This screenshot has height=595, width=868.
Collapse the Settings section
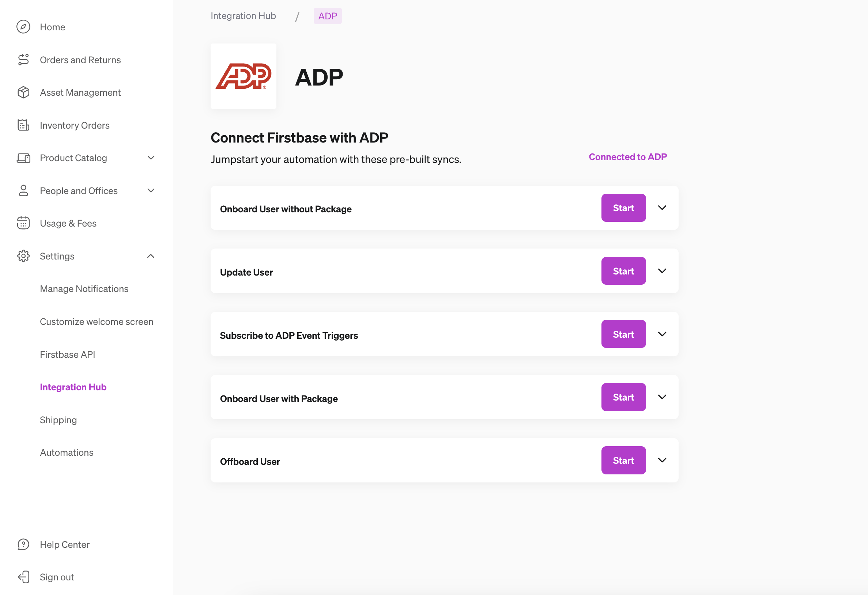[151, 256]
